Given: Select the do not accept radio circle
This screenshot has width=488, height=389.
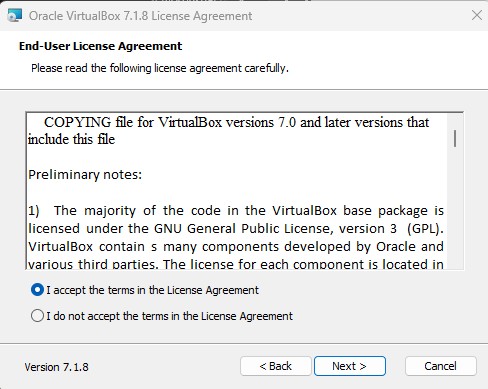Looking at the screenshot, I should [37, 316].
